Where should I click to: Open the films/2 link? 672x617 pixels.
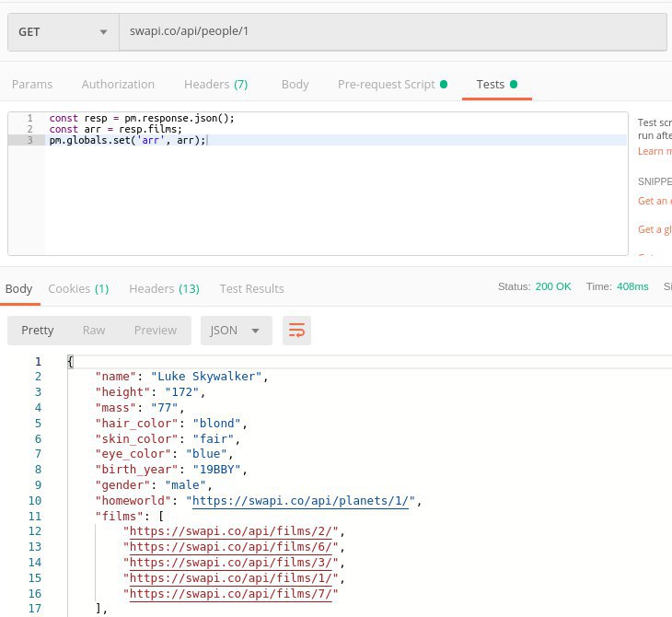pyautogui.click(x=230, y=531)
